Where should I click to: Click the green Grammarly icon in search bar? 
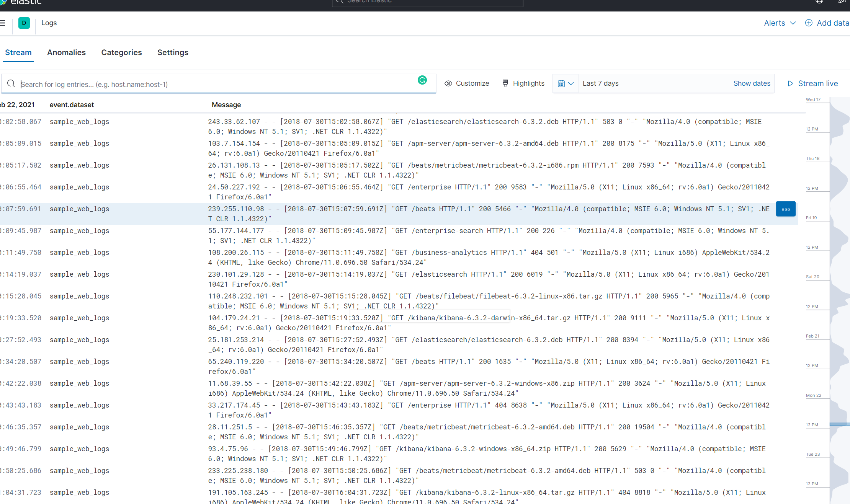point(422,80)
